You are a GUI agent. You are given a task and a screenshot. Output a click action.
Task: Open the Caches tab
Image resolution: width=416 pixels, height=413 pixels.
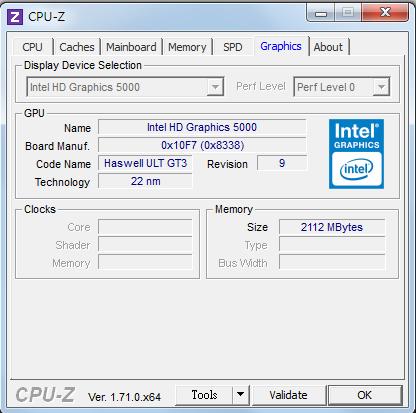(77, 47)
